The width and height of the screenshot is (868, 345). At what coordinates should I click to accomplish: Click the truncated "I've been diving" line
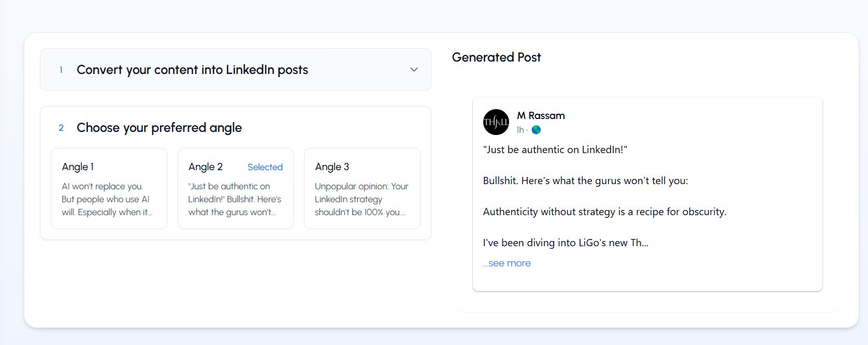565,243
